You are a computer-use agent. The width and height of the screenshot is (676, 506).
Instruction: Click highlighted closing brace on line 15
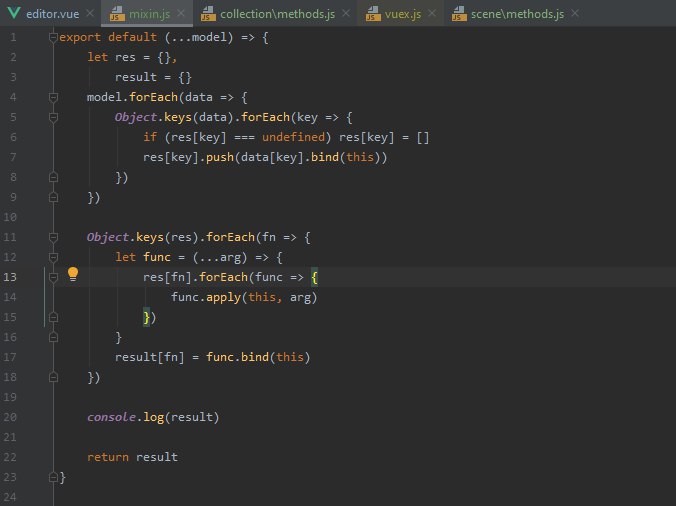[147, 317]
